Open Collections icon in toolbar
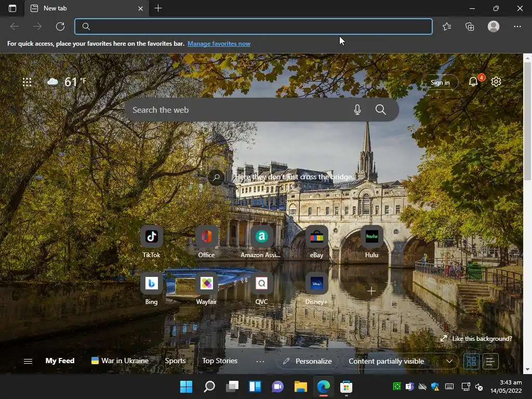Viewport: 532px width, 399px height. (x=470, y=26)
